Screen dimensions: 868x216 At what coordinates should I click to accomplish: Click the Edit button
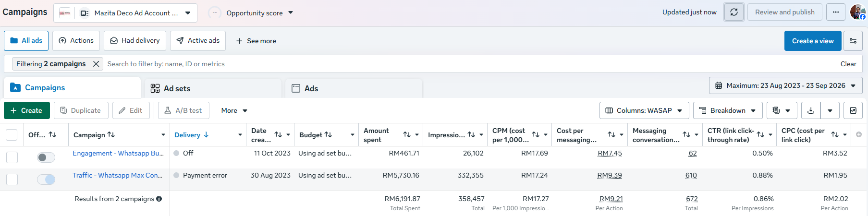(131, 110)
